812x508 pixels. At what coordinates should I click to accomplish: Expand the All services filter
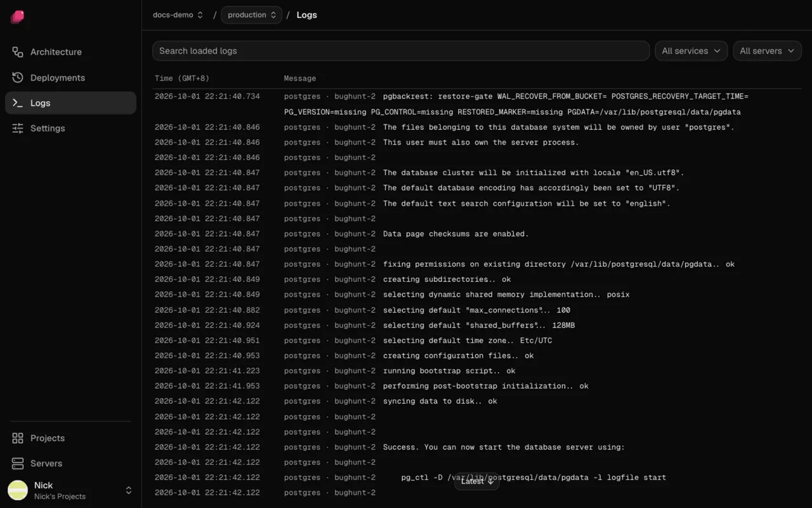click(691, 51)
